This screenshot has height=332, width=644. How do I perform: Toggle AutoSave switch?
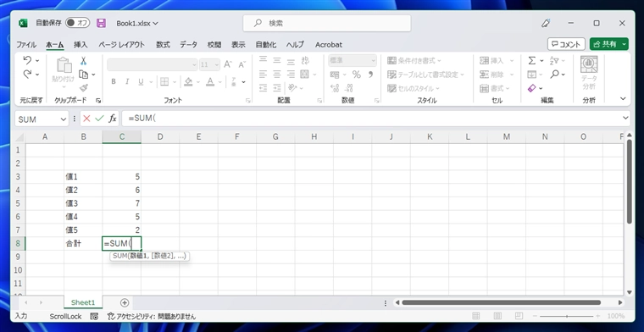click(77, 23)
